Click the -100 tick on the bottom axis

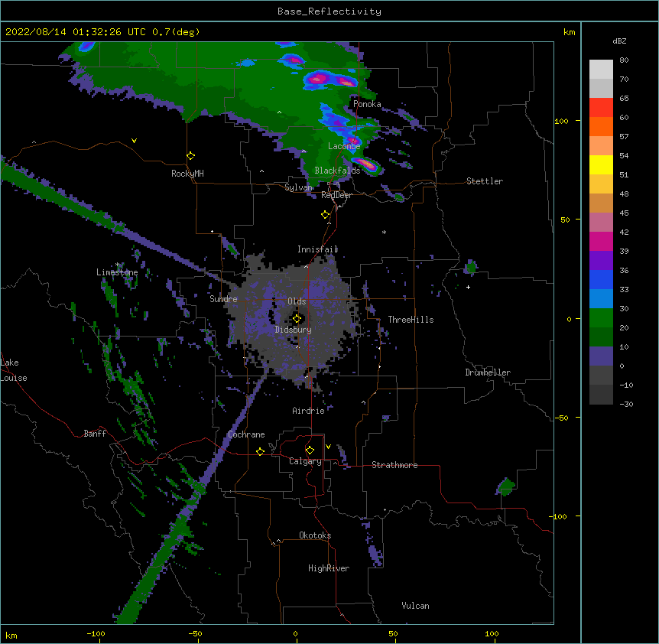tap(96, 633)
